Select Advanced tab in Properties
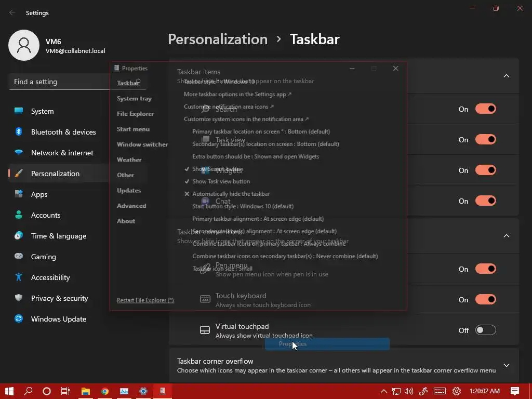Screen dimensions: 532x399 pyautogui.click(x=131, y=206)
